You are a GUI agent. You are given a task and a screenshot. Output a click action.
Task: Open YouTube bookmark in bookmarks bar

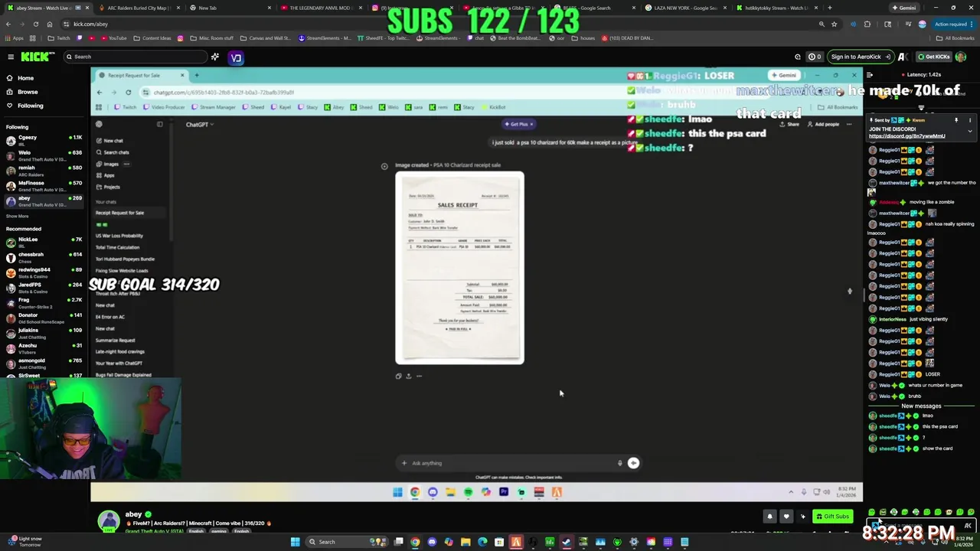click(x=113, y=38)
